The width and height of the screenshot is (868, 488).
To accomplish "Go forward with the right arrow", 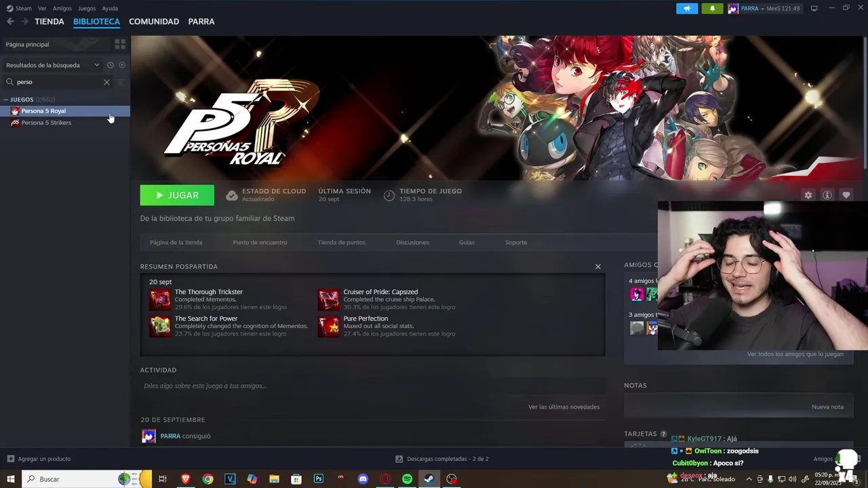I will tap(24, 22).
